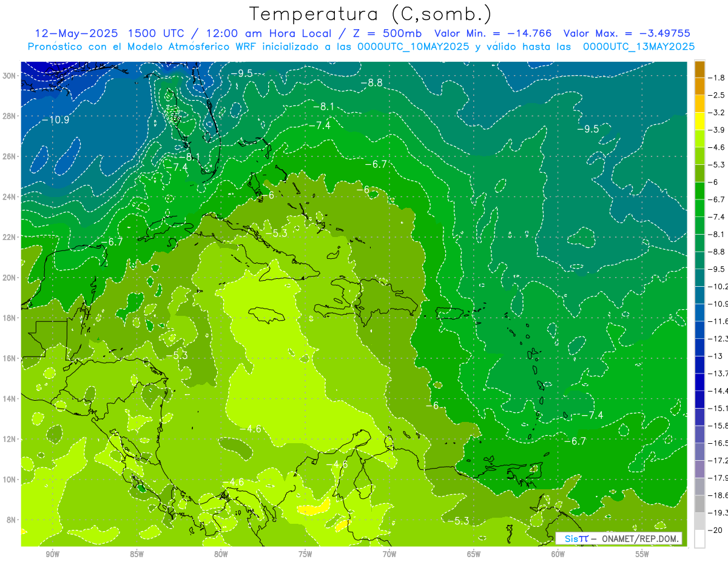The width and height of the screenshot is (728, 562).
Task: Pick the bright yellow swatch in the legend
Action: click(699, 121)
